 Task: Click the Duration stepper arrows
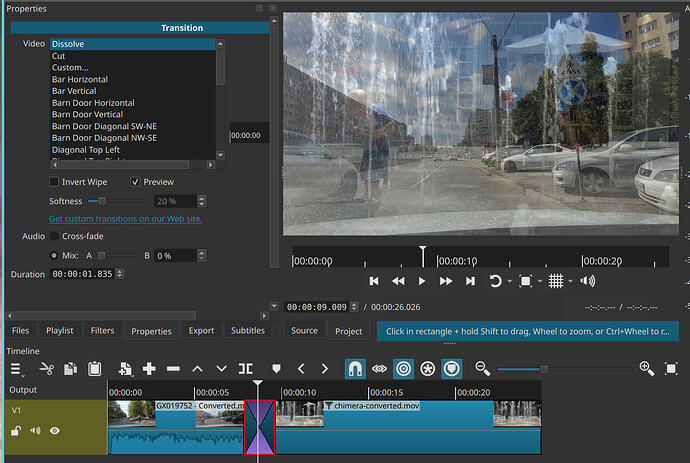pos(120,274)
